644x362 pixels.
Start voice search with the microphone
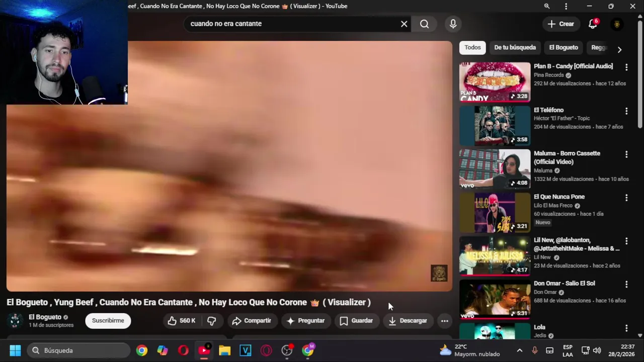453,24
